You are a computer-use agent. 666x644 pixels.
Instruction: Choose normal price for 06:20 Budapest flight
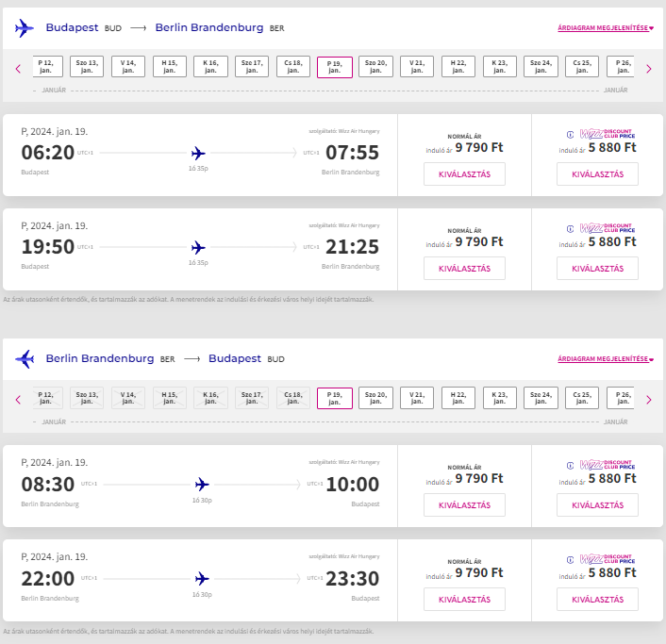click(x=464, y=174)
